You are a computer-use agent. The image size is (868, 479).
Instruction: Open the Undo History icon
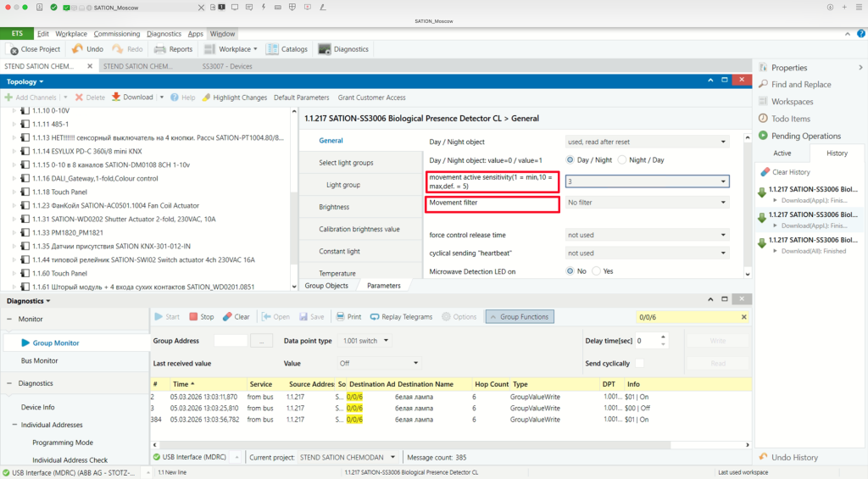(x=764, y=458)
